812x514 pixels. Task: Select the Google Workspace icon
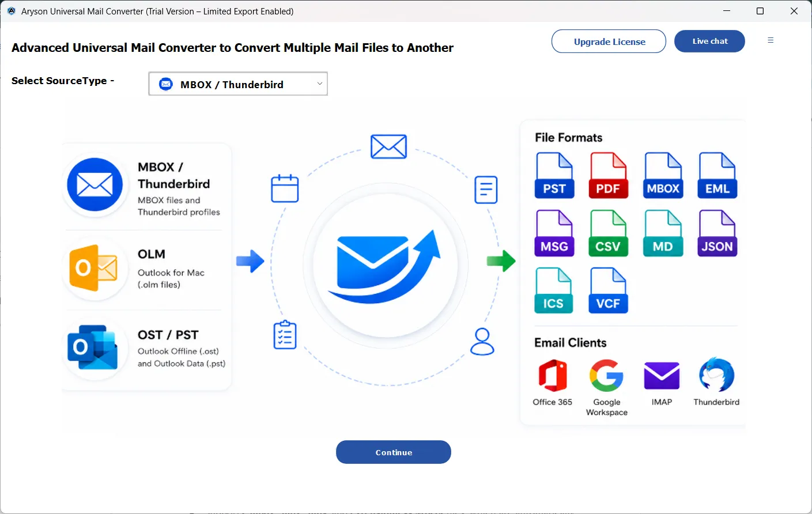(606, 376)
